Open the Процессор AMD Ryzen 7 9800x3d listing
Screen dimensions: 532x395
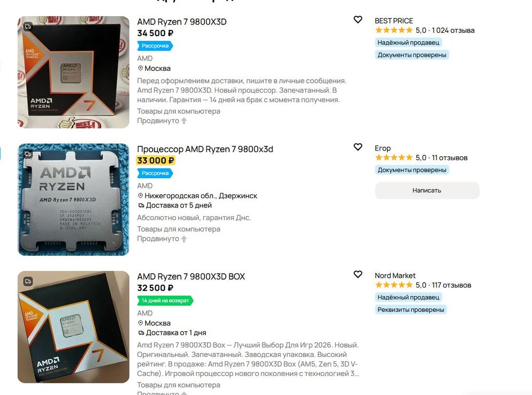(x=205, y=149)
